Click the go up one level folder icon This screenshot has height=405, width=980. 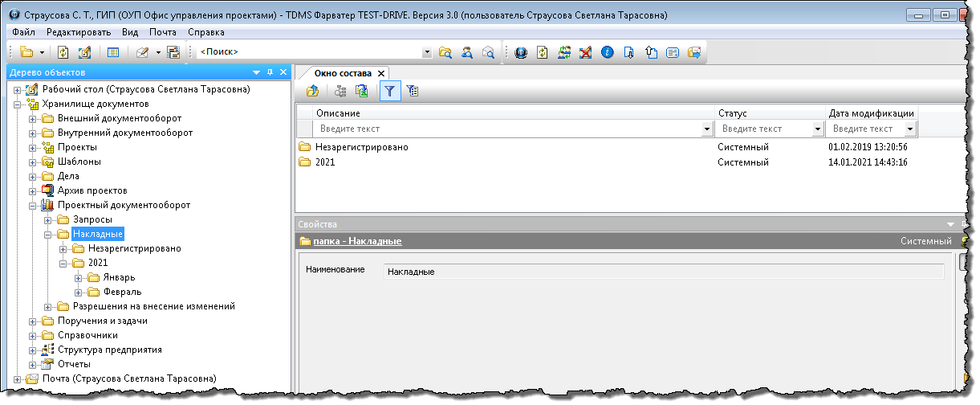[313, 92]
